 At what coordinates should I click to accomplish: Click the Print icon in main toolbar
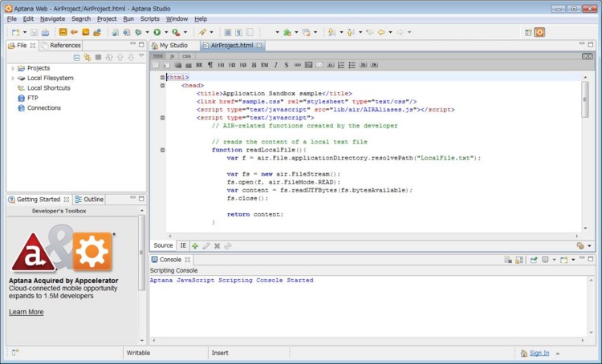click(45, 33)
